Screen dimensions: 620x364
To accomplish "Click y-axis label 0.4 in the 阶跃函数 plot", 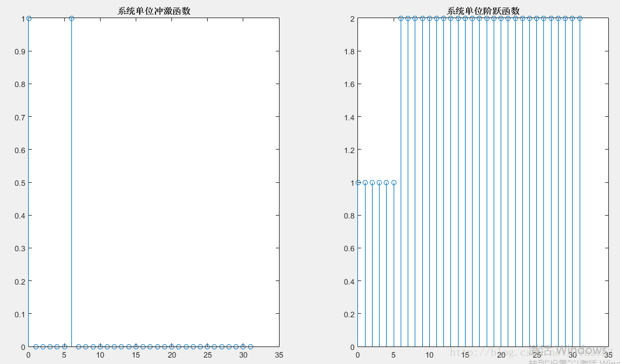I will point(350,282).
